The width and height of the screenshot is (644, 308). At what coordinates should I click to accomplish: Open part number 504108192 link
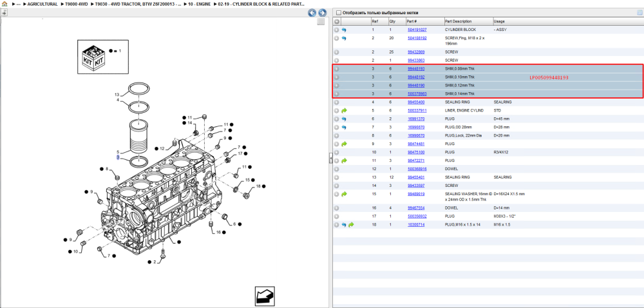[x=417, y=38]
